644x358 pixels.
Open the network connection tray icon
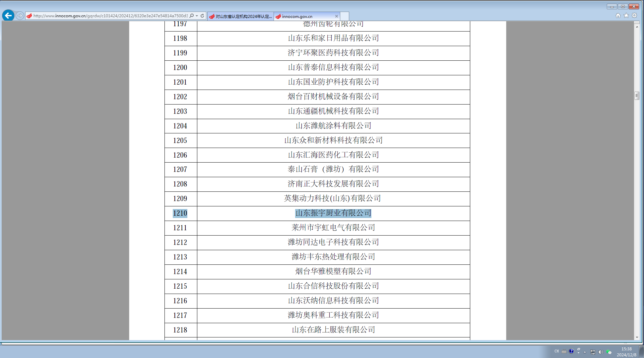click(593, 352)
